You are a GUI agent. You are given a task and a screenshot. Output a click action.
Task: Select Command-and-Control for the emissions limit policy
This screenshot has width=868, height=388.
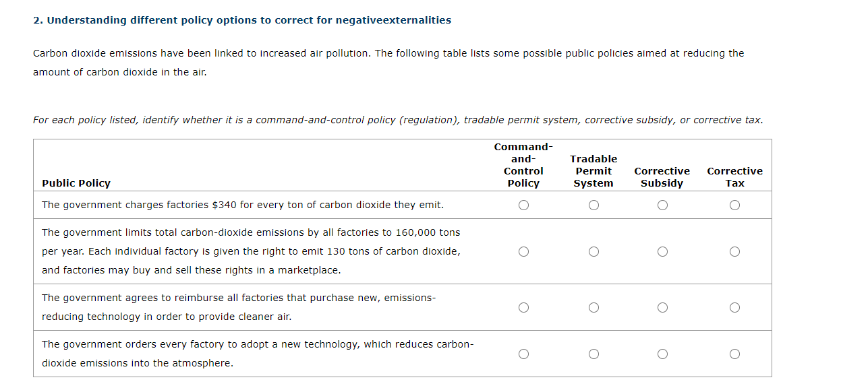pyautogui.click(x=524, y=251)
